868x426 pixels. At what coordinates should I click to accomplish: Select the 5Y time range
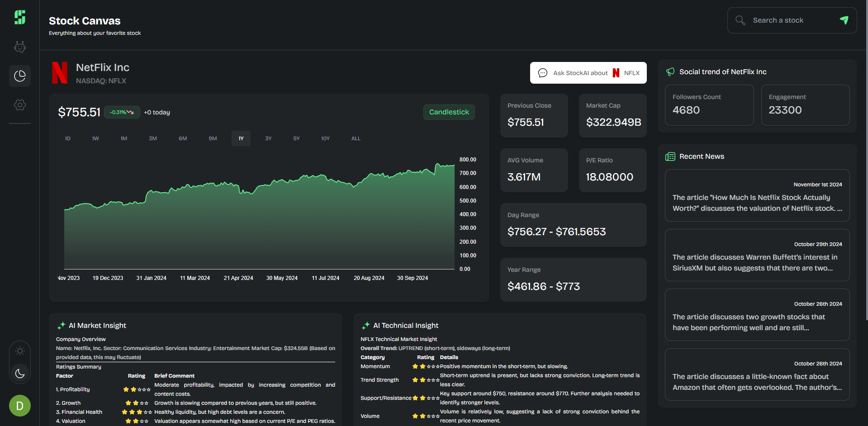(296, 138)
